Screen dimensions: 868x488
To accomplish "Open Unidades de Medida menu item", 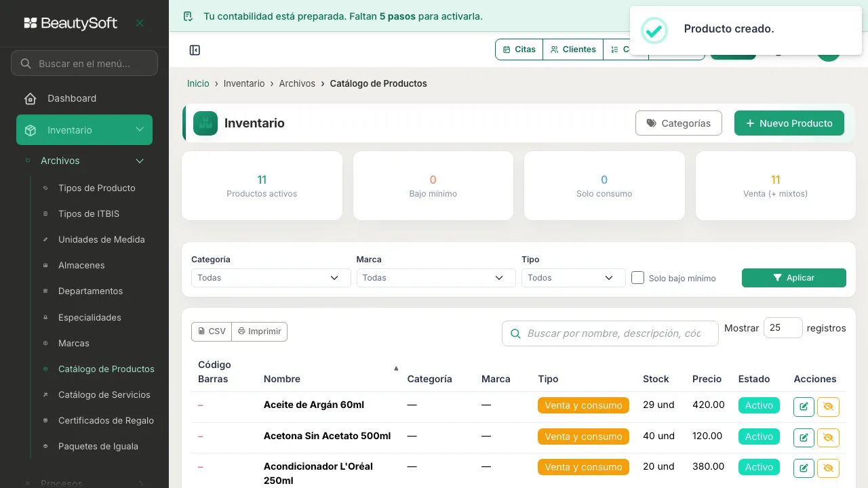I will [x=102, y=239].
